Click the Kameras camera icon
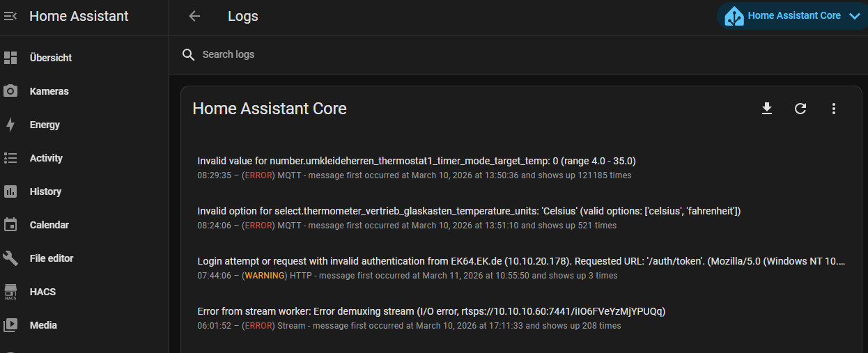868x353 pixels. pos(10,91)
